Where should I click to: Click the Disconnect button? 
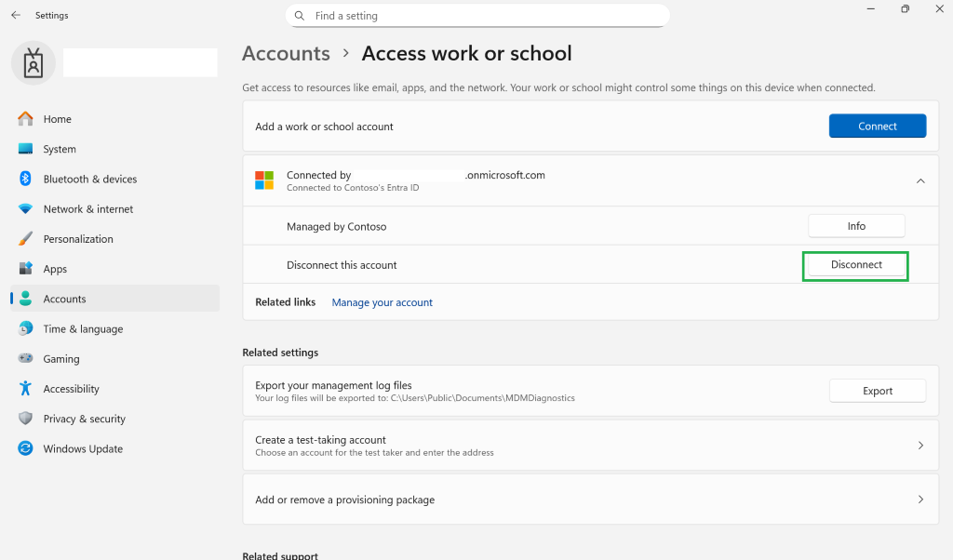[856, 265]
